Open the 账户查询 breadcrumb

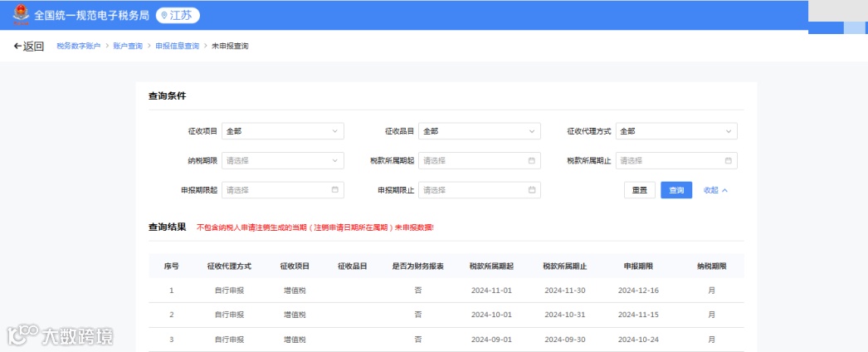click(128, 46)
